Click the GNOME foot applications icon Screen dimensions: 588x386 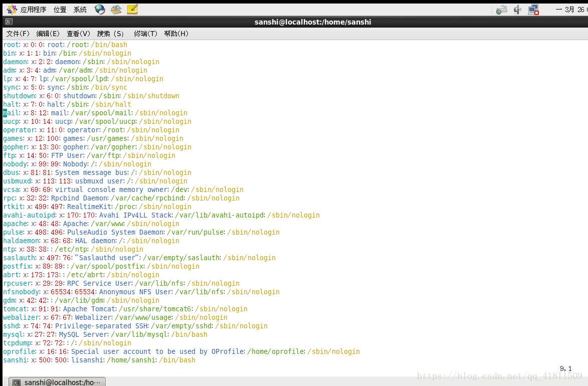click(12, 10)
